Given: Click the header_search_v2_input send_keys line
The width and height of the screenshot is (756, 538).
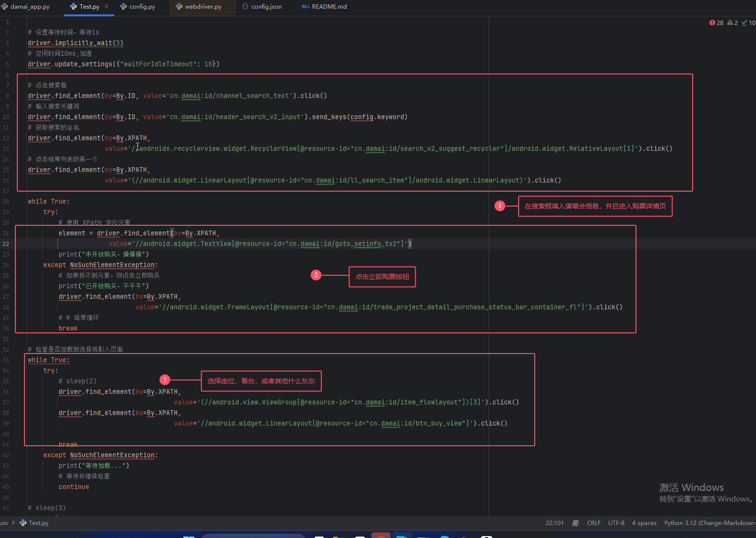Looking at the screenshot, I should pyautogui.click(x=217, y=117).
